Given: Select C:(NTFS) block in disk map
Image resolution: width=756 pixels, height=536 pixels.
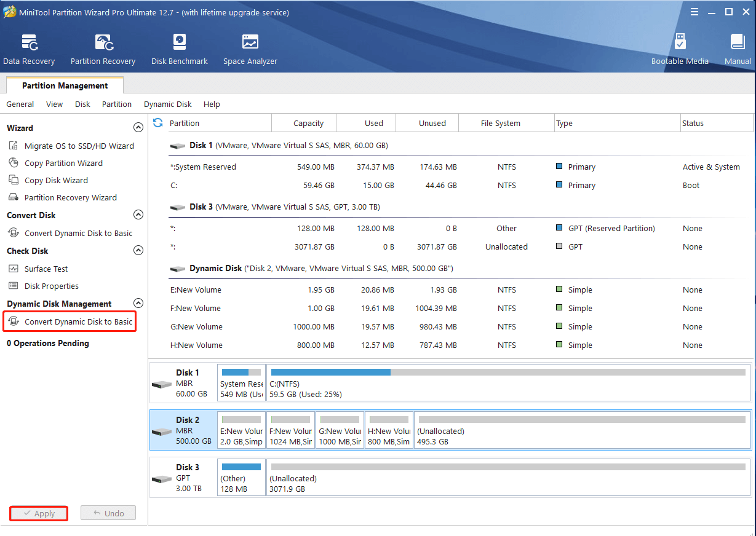Looking at the screenshot, I should click(x=508, y=383).
